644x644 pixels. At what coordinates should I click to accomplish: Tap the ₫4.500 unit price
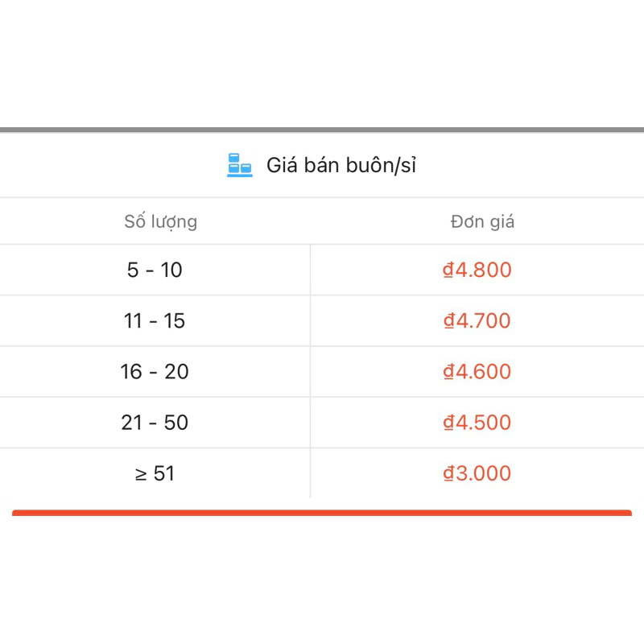point(477,422)
